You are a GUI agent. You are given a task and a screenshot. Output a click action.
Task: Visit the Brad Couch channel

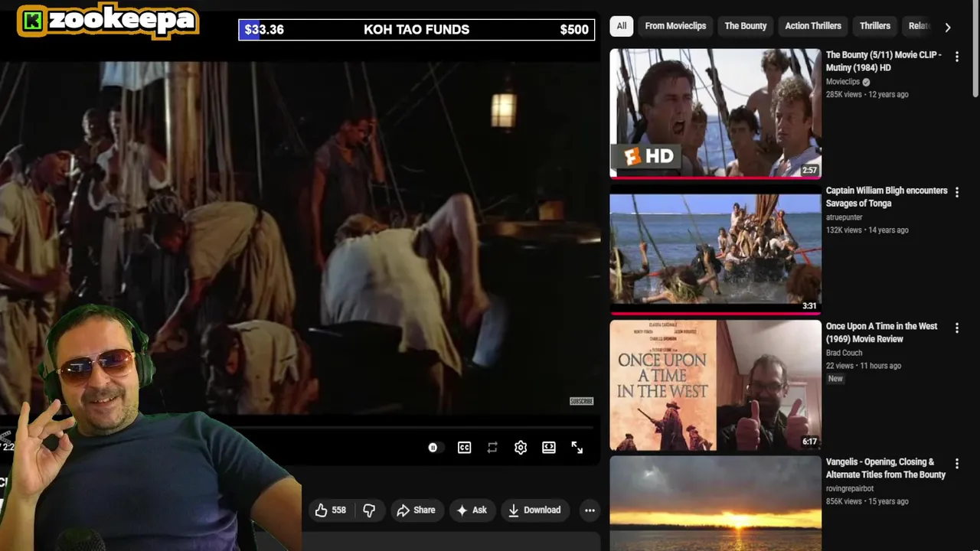click(x=844, y=353)
